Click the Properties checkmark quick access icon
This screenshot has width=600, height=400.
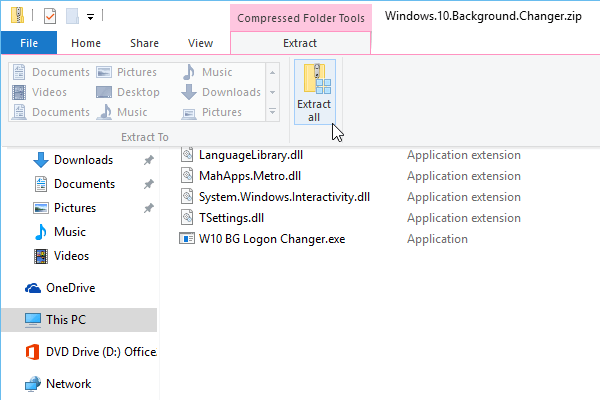click(50, 16)
